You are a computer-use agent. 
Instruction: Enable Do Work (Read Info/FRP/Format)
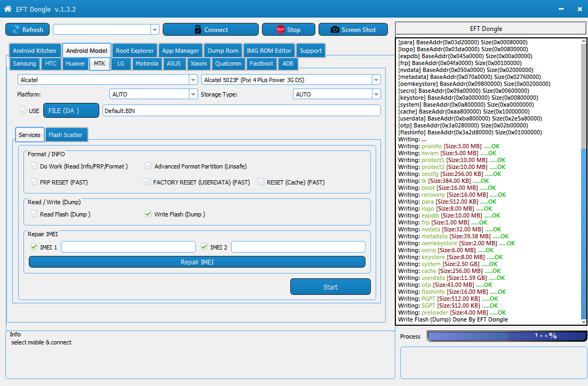[34, 166]
